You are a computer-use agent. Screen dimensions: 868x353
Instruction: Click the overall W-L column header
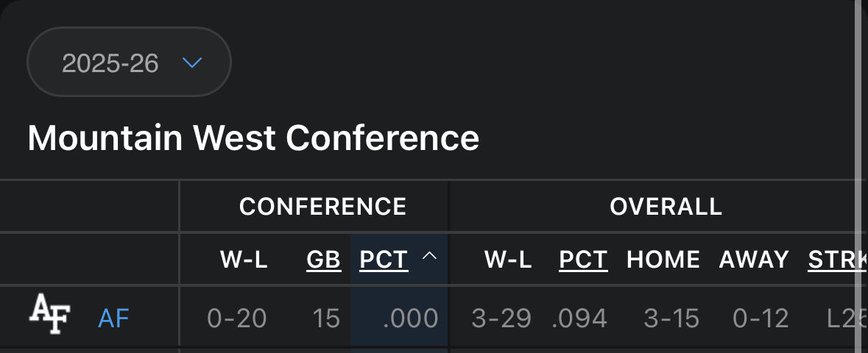point(508,260)
